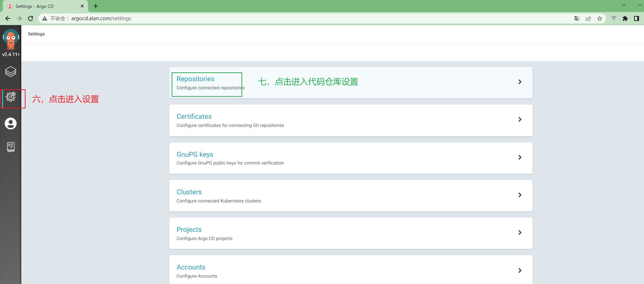
Task: Expand Projects row via its chevron arrow
Action: pyautogui.click(x=520, y=233)
